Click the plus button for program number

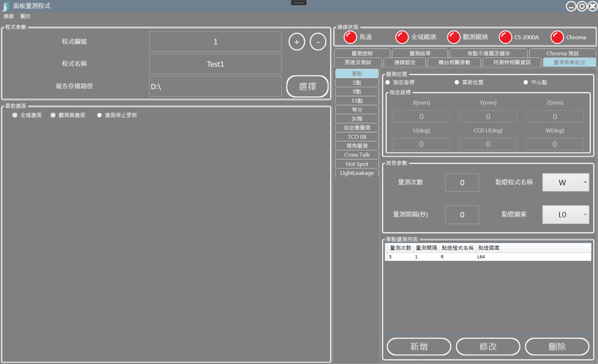297,42
